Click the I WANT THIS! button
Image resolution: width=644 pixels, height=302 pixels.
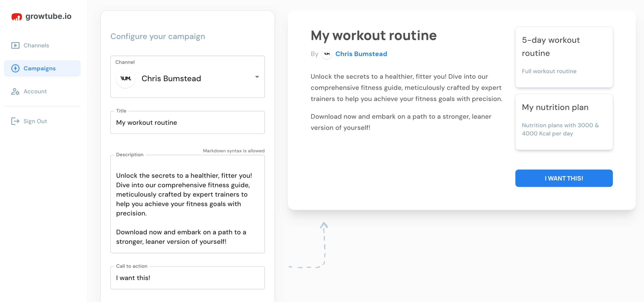(564, 178)
